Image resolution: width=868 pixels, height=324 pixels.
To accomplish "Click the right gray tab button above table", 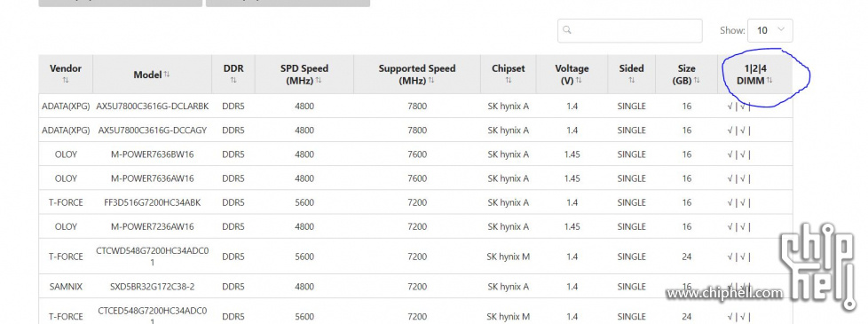I will pyautogui.click(x=288, y=3).
